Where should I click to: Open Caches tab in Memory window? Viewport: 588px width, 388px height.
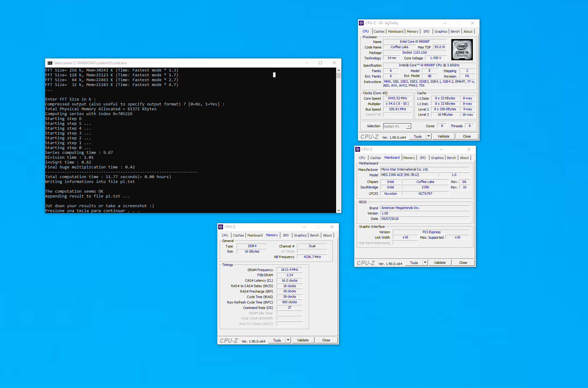tap(238, 235)
